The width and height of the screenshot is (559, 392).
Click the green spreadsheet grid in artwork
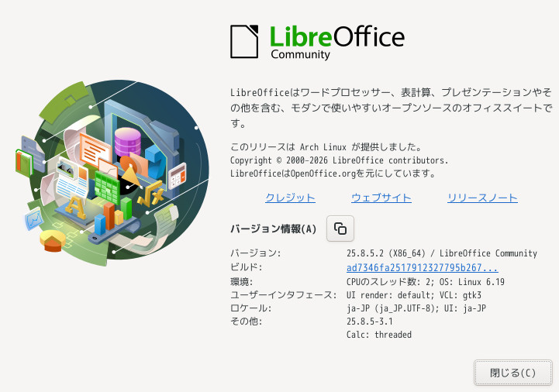(x=106, y=187)
